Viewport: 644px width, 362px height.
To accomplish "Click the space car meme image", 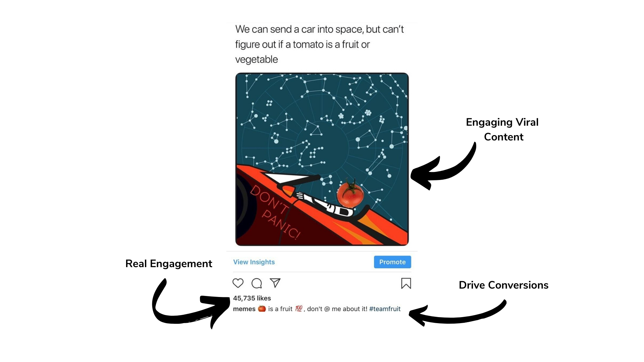I will pos(322,159).
